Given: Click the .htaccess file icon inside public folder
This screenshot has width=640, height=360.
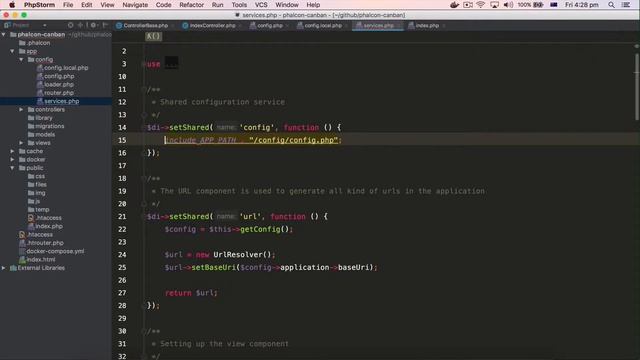Looking at the screenshot, I should 31,218.
